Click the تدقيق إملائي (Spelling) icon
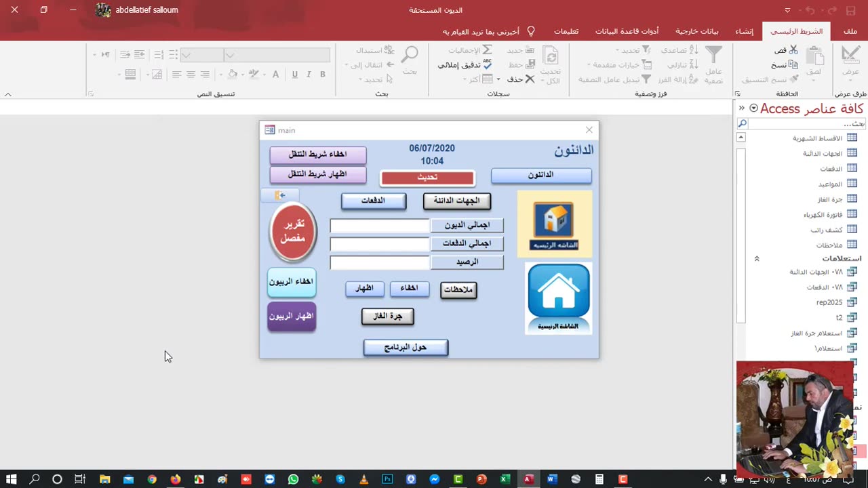868x488 pixels. (x=487, y=64)
